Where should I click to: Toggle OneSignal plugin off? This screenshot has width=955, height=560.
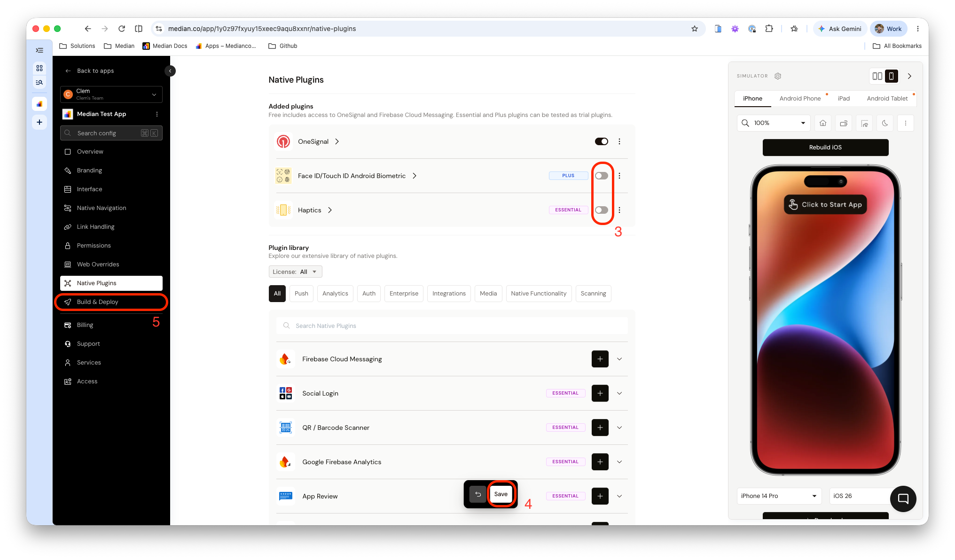click(x=602, y=141)
